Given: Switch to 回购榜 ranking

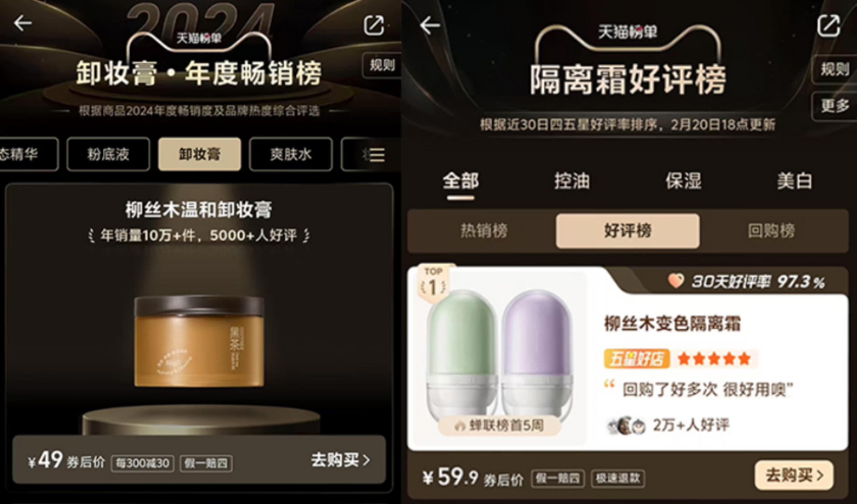Looking at the screenshot, I should [x=771, y=231].
